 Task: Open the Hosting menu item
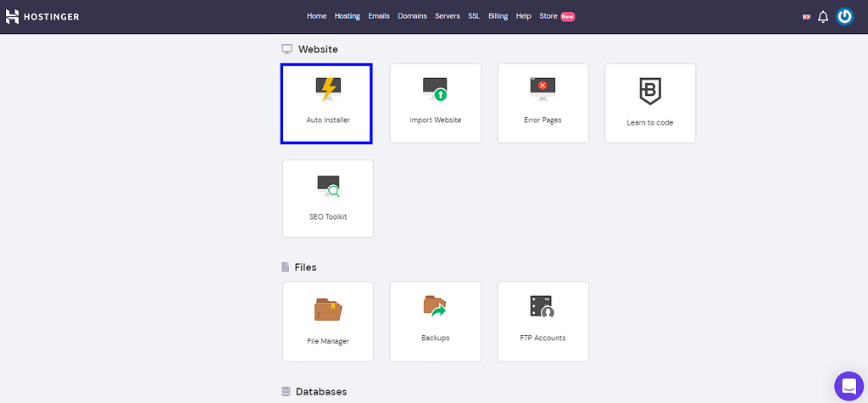(347, 16)
